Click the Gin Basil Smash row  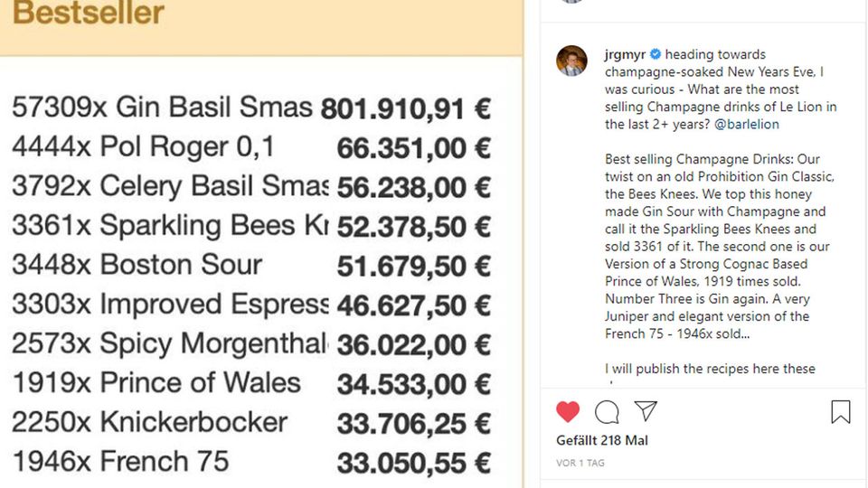tap(163, 108)
